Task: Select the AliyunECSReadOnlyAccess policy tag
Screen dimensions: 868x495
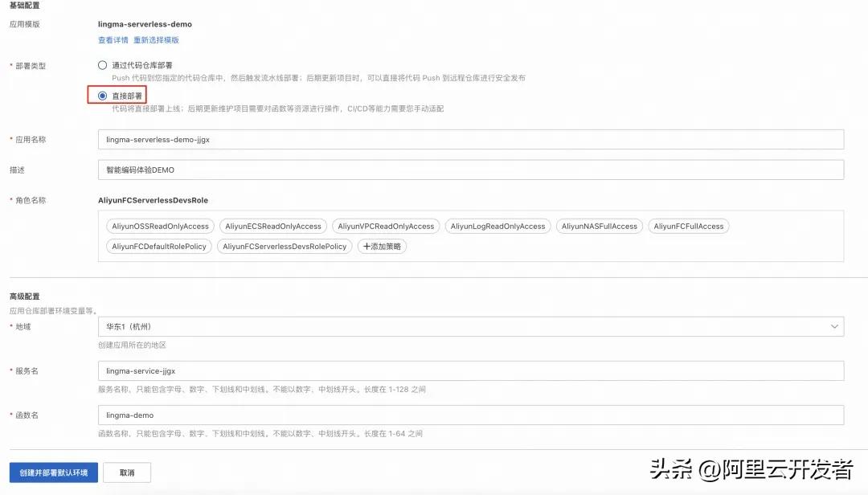Action: [274, 226]
